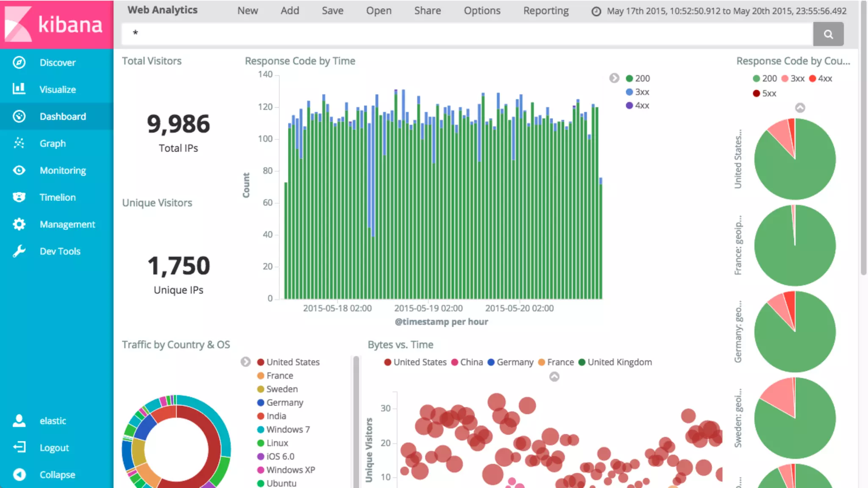The width and height of the screenshot is (868, 488).
Task: Click Logout in the sidebar
Action: [x=54, y=448]
